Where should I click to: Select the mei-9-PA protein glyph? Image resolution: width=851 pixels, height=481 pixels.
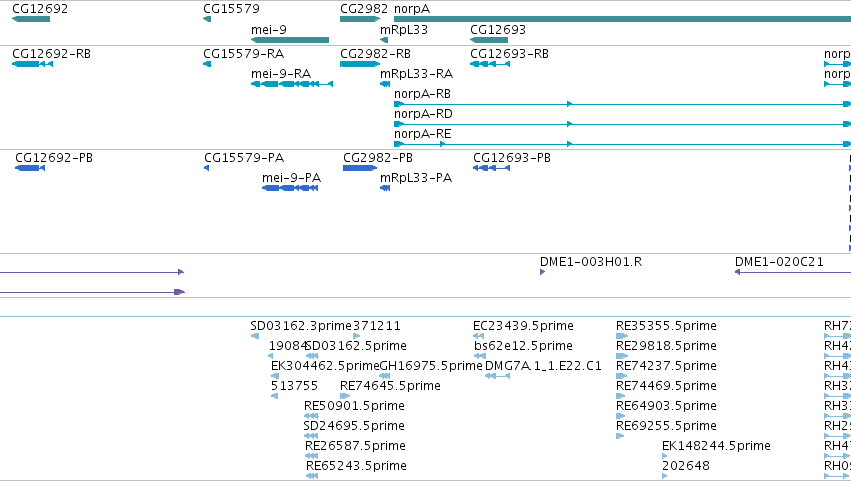click(x=290, y=188)
